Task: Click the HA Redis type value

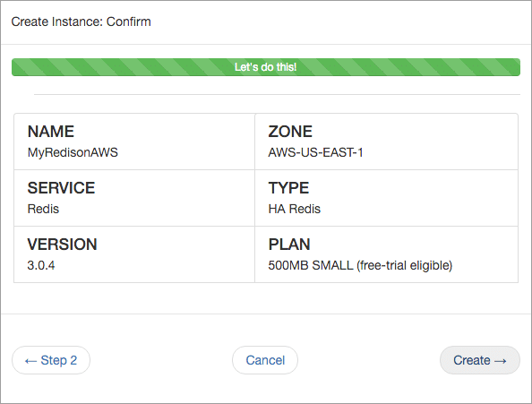Action: (294, 209)
